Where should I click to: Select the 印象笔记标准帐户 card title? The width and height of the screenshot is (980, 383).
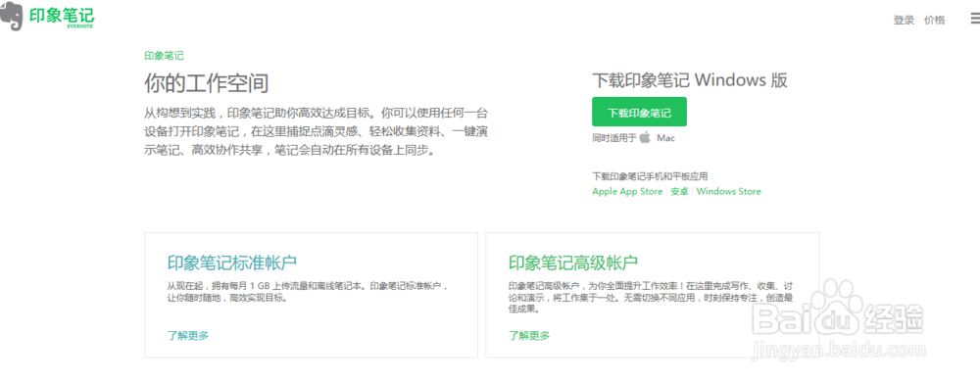[232, 262]
